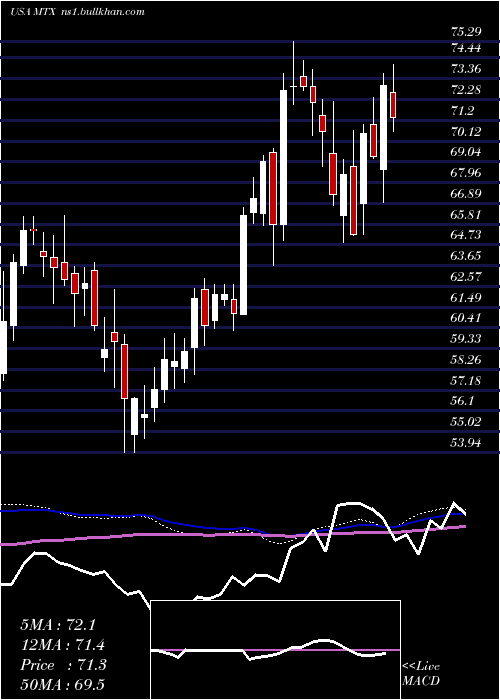Select price label 69.04
The height and width of the screenshot is (700, 500).
(x=466, y=152)
